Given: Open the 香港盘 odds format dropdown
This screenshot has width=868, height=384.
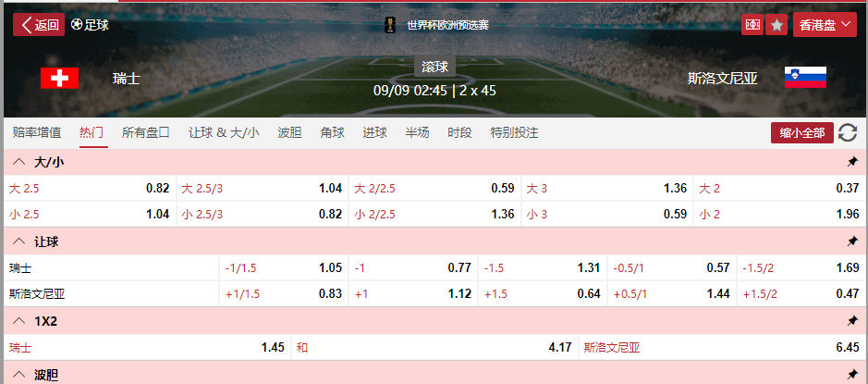Looking at the screenshot, I should pos(827,25).
